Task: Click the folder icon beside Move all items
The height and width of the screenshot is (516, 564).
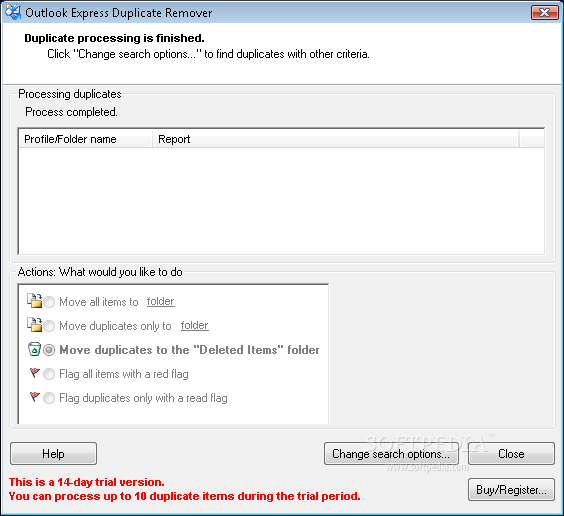Action: click(x=35, y=301)
